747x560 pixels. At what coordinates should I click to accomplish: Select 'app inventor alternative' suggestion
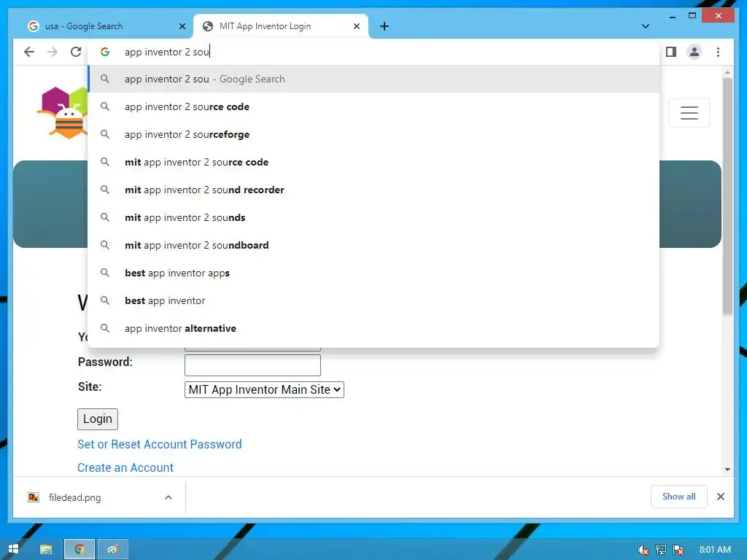[x=374, y=328]
